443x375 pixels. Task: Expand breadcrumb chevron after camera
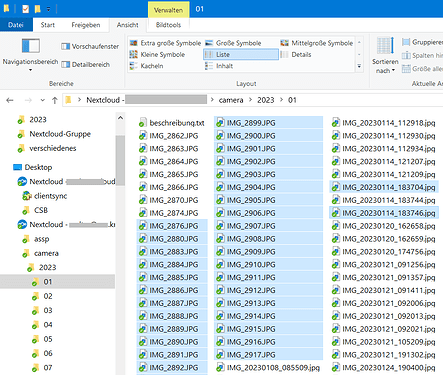click(250, 100)
